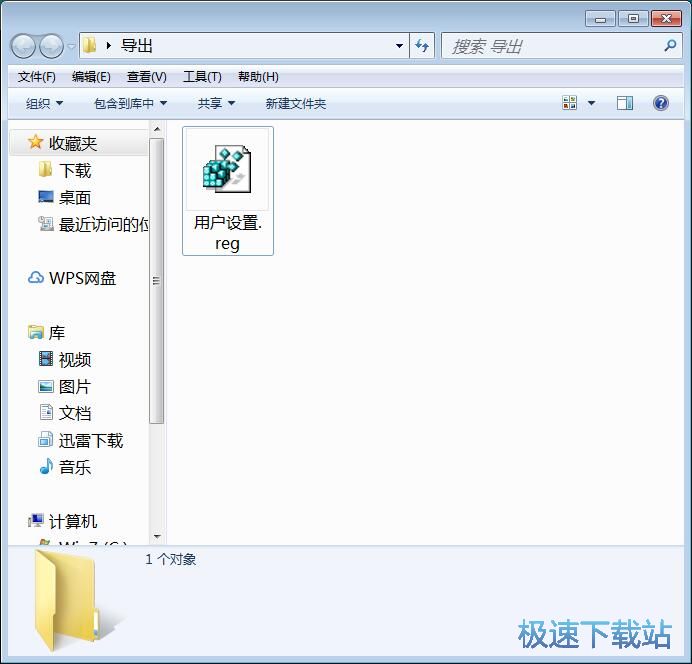Expand the breadcrumb arrow before 导出
Screen dimensions: 692x664
109,45
